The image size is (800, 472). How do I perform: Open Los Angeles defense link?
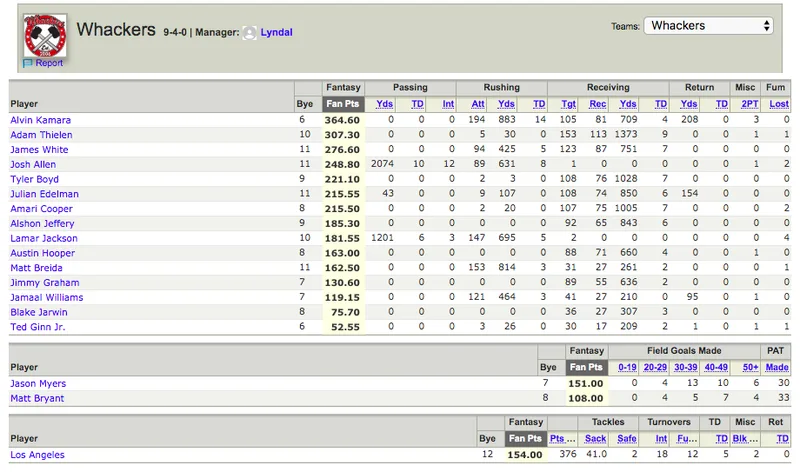click(37, 455)
